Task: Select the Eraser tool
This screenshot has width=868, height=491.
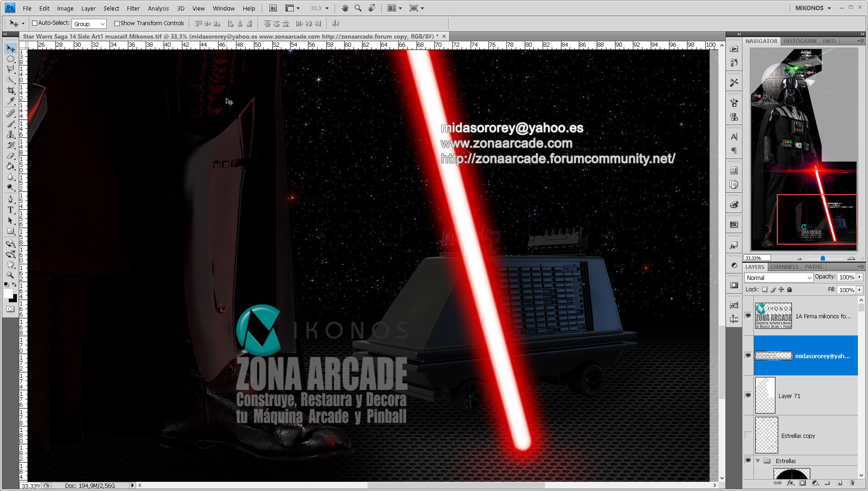Action: (x=11, y=155)
